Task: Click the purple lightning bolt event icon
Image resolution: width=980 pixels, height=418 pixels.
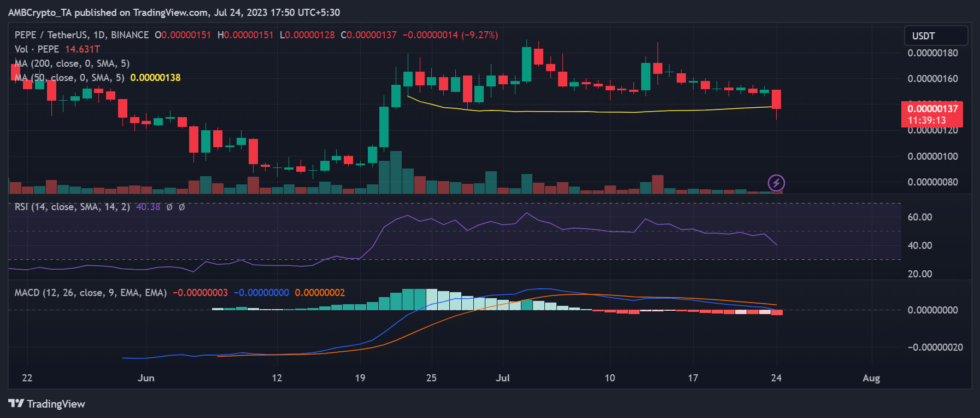Action: (x=776, y=183)
